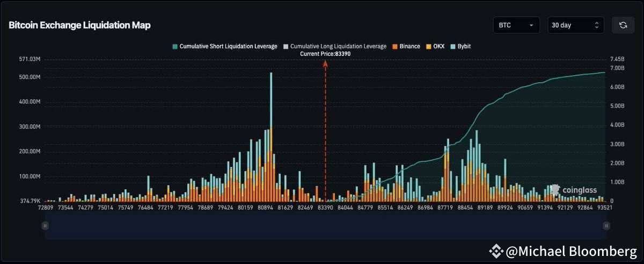The image size is (644, 264).
Task: Click the 571.03M y-axis label
Action: click(30, 59)
